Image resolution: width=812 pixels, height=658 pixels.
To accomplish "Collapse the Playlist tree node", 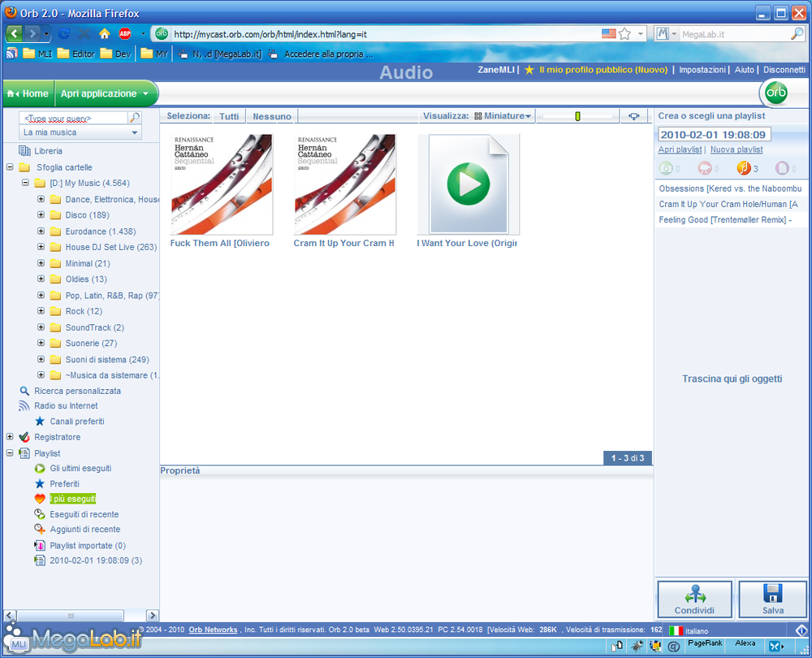I will (x=10, y=452).
